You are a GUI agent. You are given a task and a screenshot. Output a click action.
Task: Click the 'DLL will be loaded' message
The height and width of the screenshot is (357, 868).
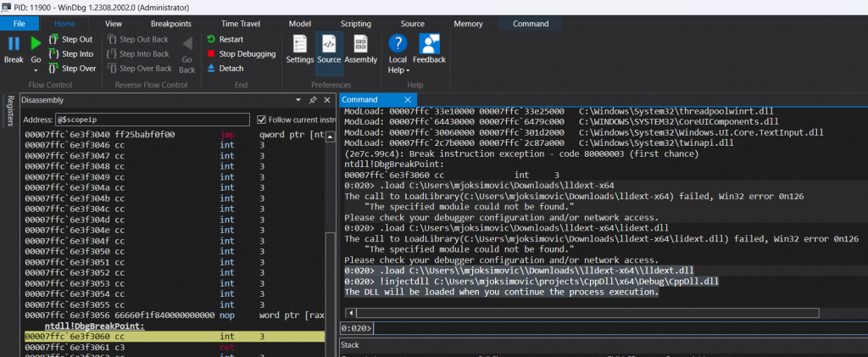click(502, 292)
